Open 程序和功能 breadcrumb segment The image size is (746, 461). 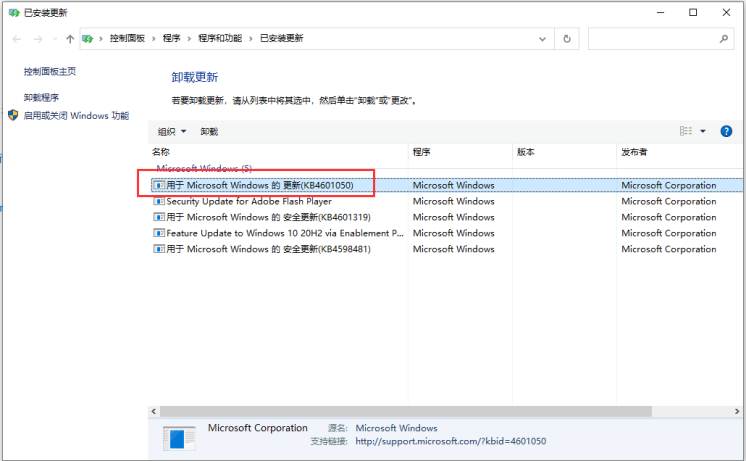click(220, 39)
